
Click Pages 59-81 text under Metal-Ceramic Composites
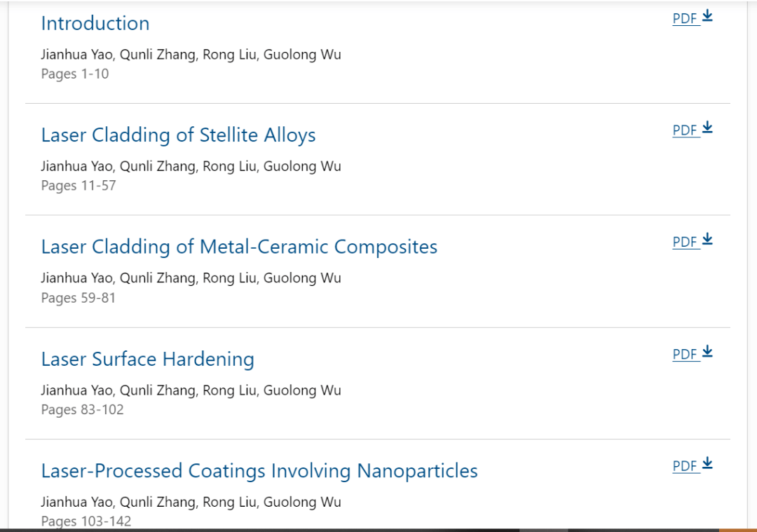(79, 298)
